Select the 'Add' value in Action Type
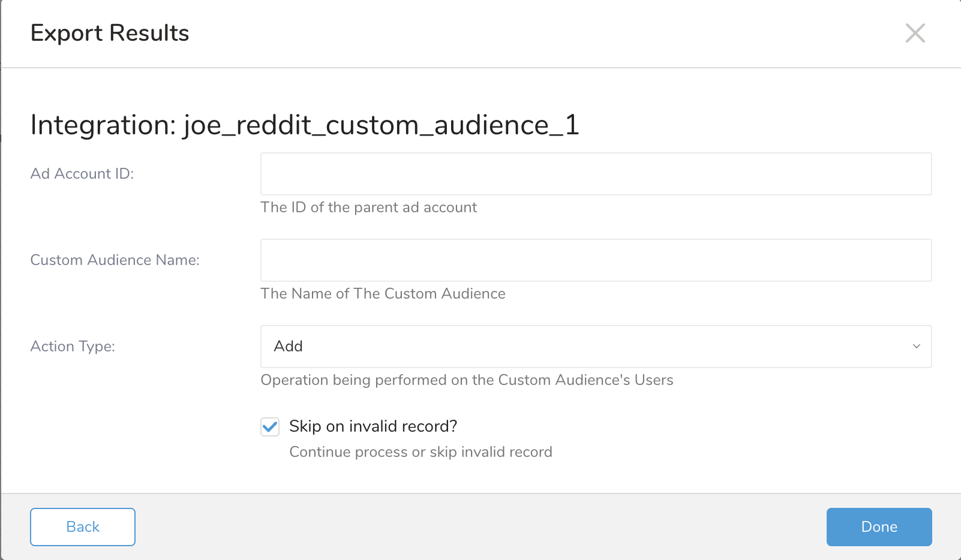The image size is (961, 560). coord(289,347)
